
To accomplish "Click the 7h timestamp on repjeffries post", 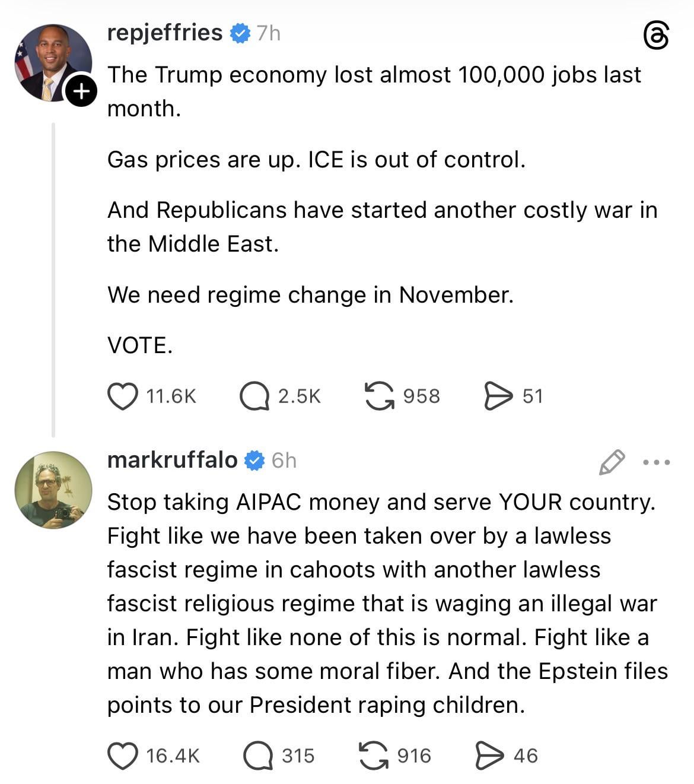I will 268,33.
